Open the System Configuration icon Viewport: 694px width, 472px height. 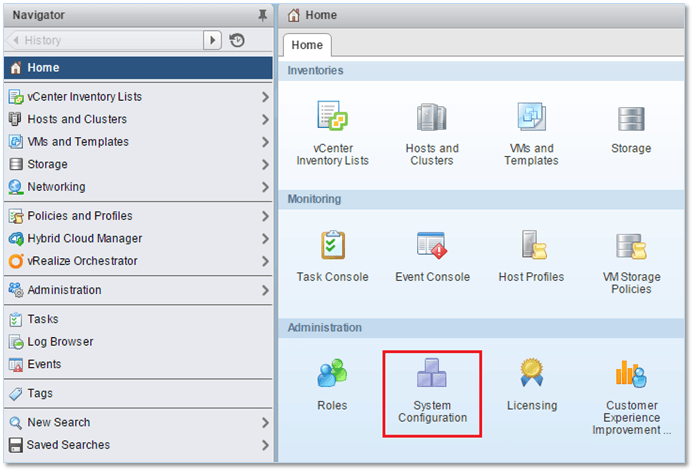(432, 373)
